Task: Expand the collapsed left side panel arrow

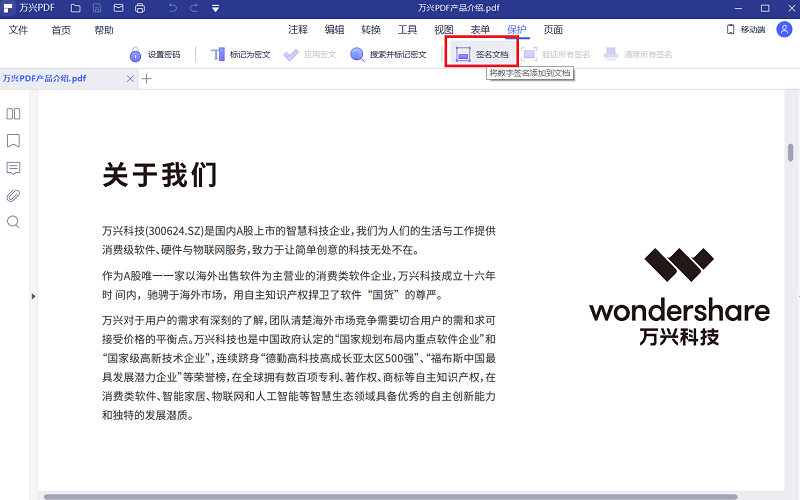Action: (x=33, y=296)
